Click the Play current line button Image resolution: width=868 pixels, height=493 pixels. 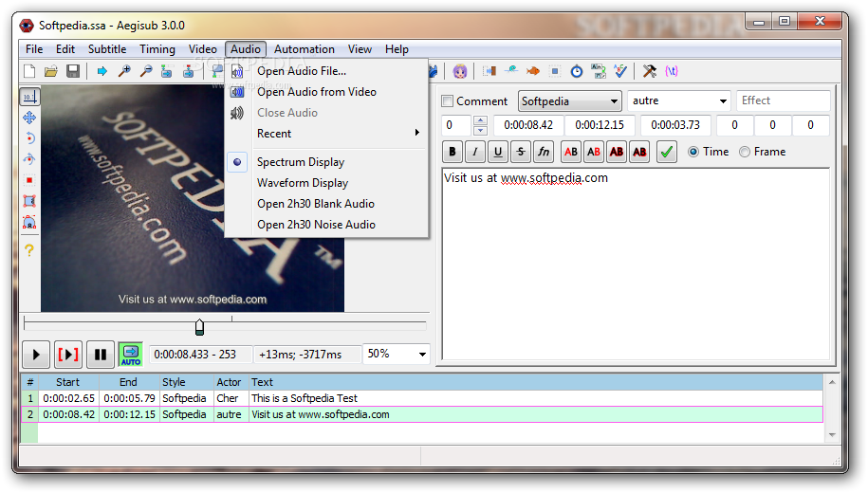[68, 355]
